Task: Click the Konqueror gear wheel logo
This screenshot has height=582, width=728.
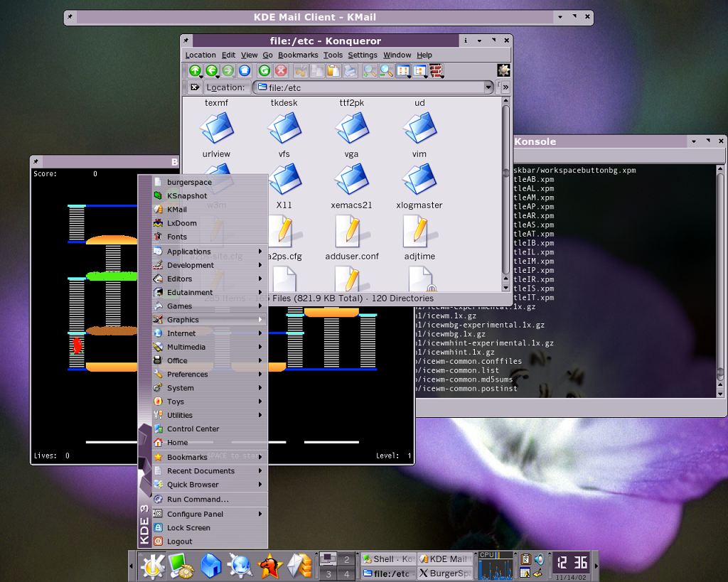Action: 504,70
